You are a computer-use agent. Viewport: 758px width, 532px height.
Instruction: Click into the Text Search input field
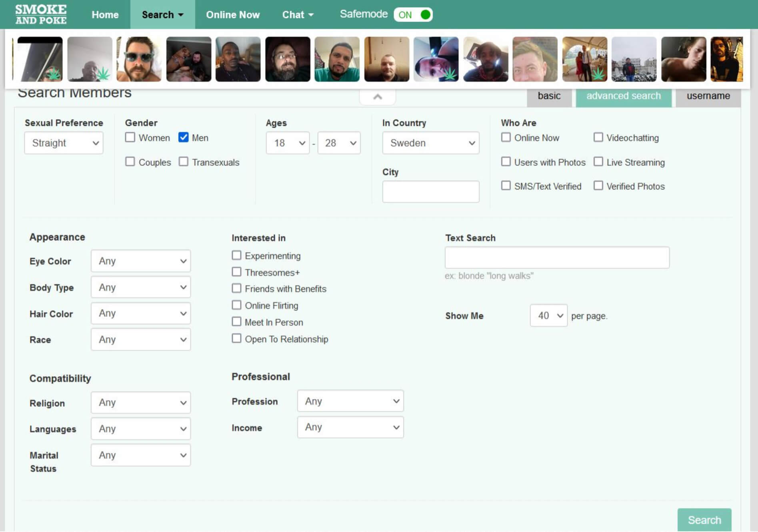coord(557,258)
